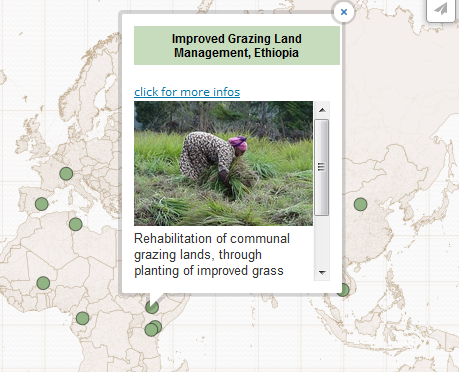Open the grass harvesting photo
459x372 pixels.
tap(223, 163)
